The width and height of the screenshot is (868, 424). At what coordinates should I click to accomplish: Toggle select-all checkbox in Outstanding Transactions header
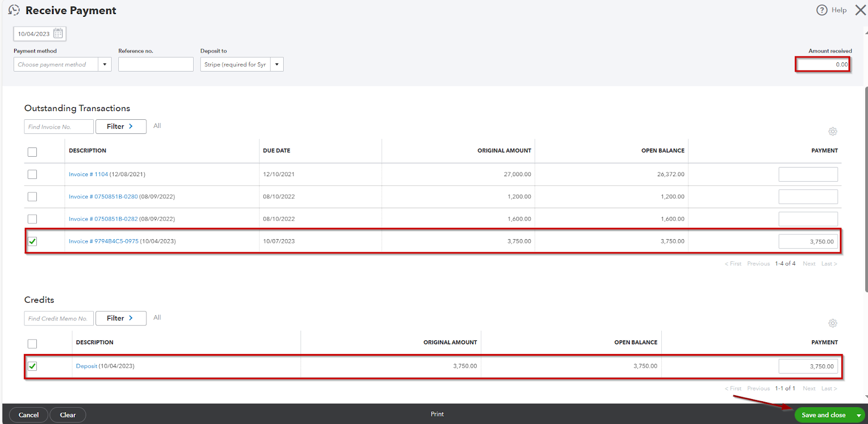point(33,152)
